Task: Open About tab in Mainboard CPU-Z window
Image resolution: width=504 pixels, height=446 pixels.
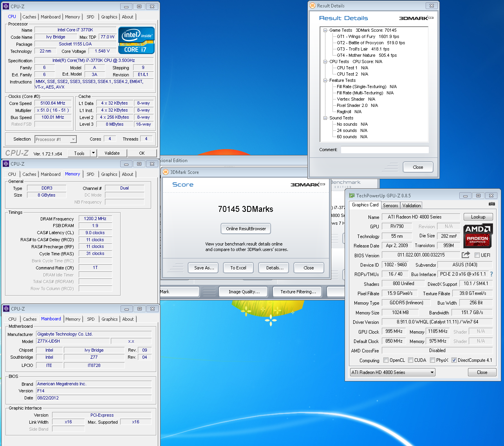Action: pos(128,319)
